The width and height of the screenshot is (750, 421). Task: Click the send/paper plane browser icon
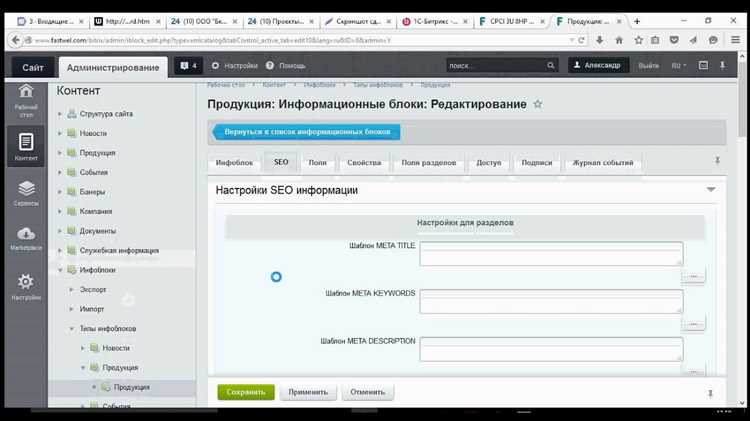693,40
